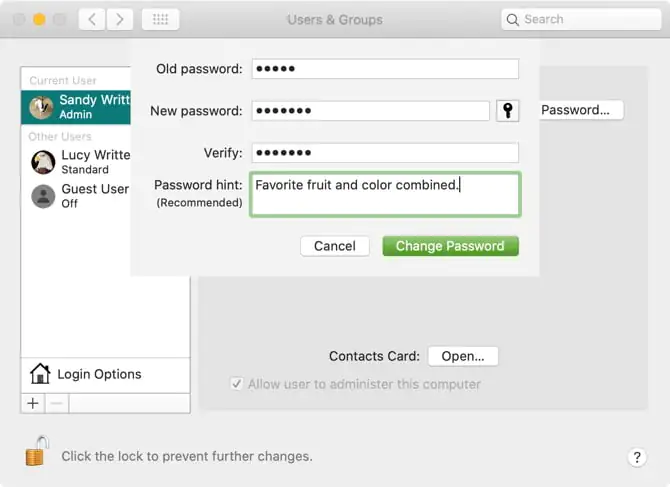Click the New password field
This screenshot has height=487, width=670.
370,111
